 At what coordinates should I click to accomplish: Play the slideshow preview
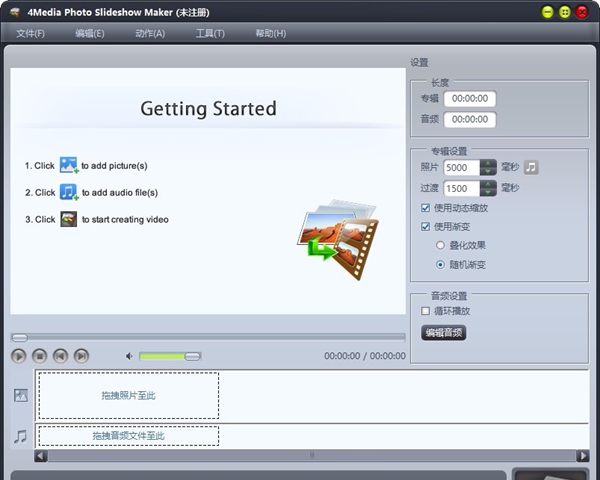pyautogui.click(x=18, y=356)
